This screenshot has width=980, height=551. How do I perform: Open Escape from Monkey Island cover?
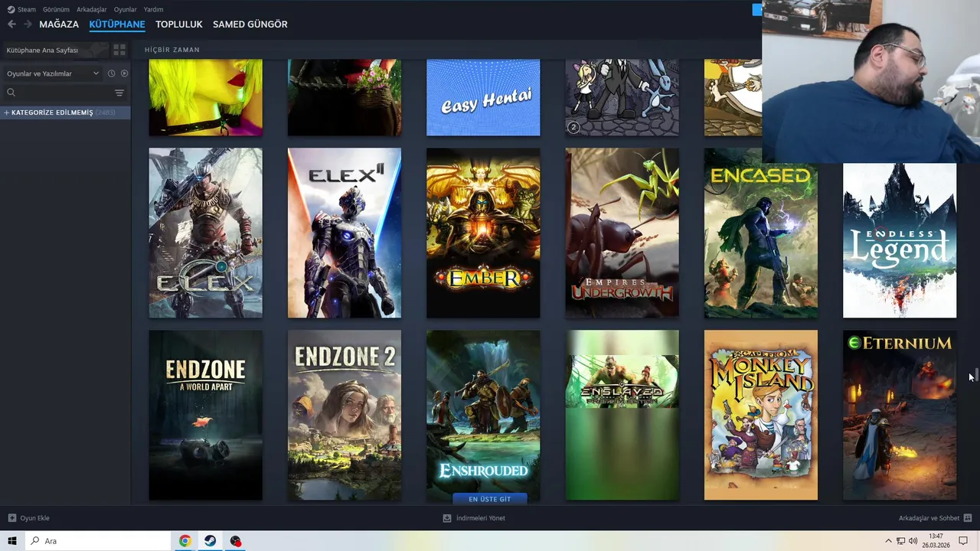pos(761,415)
